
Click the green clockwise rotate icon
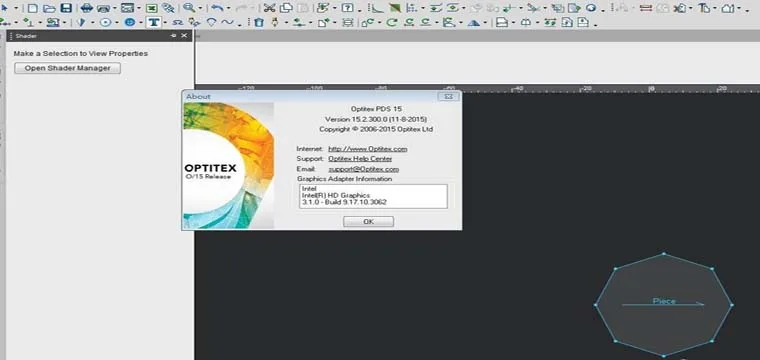[x=392, y=23]
